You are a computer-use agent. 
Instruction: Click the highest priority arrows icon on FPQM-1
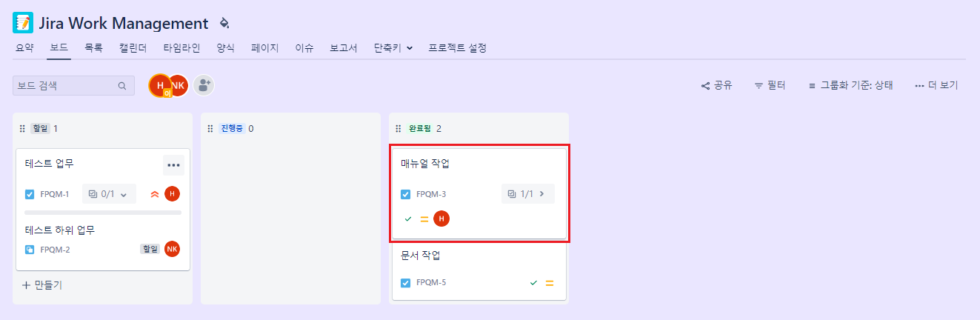155,194
